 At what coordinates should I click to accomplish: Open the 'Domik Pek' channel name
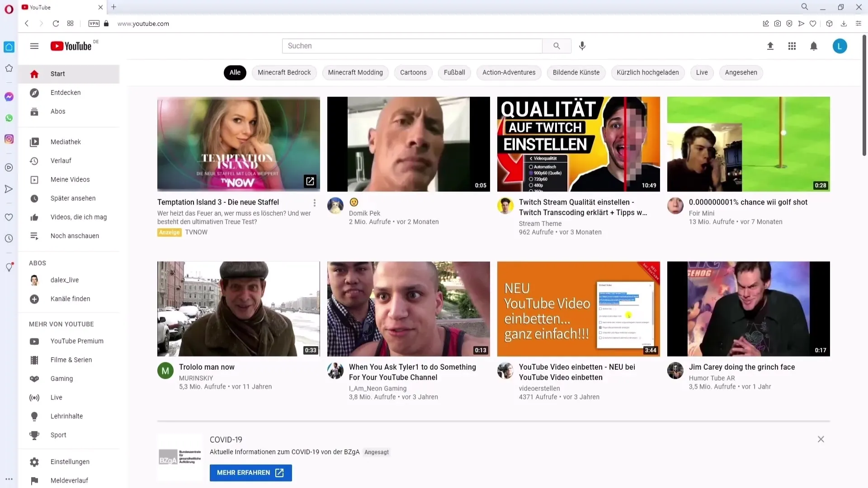(x=364, y=213)
